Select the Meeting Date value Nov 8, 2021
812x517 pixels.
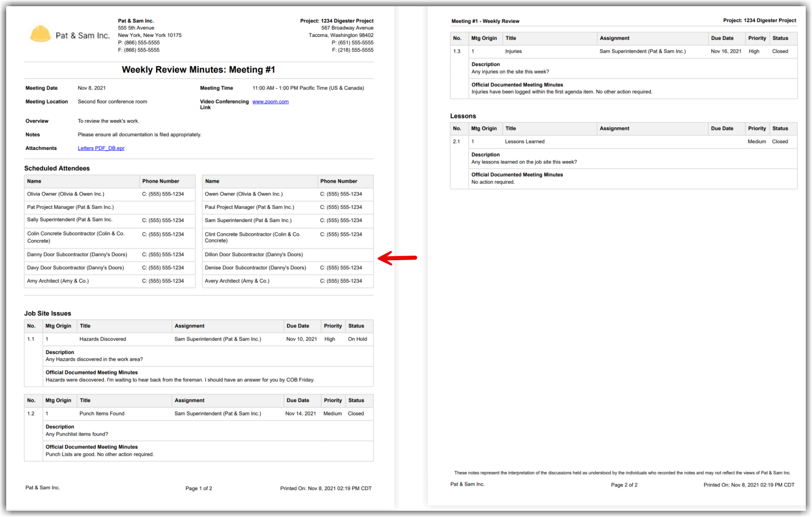coord(91,88)
